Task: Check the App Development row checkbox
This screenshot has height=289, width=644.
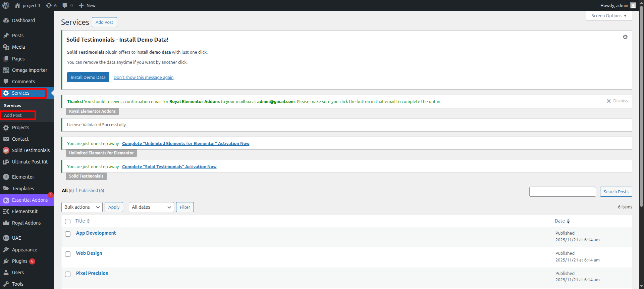Action: (x=68, y=234)
